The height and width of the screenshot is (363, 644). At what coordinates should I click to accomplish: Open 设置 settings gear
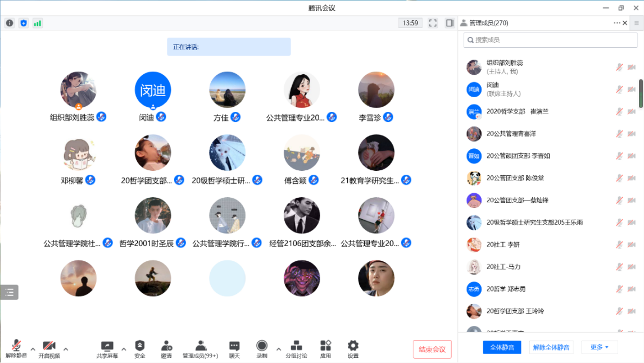click(353, 348)
